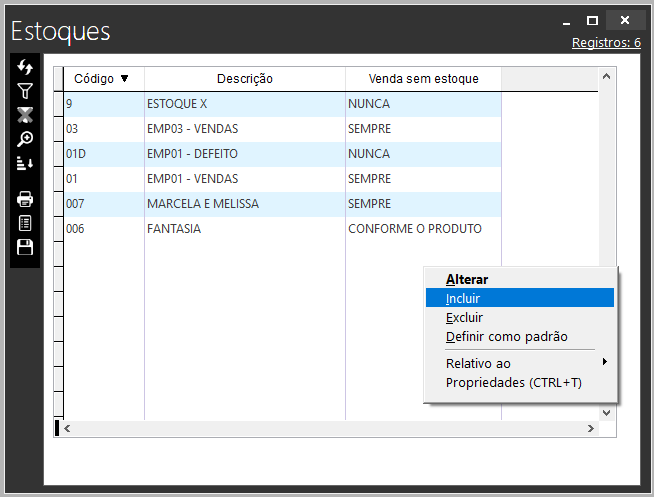654x497 pixels.
Task: Select Incluir from the context menu
Action: tap(519, 298)
